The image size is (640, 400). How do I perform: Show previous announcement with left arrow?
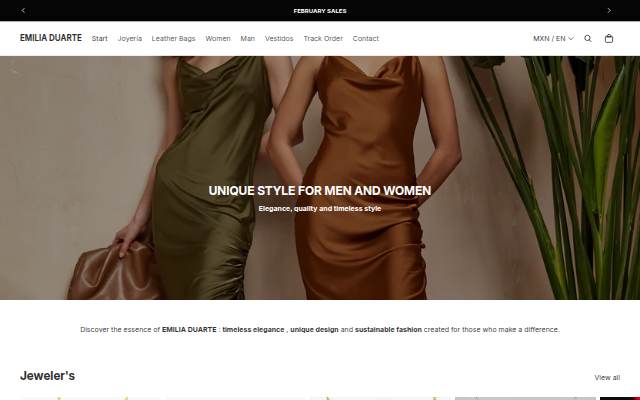pos(23,11)
